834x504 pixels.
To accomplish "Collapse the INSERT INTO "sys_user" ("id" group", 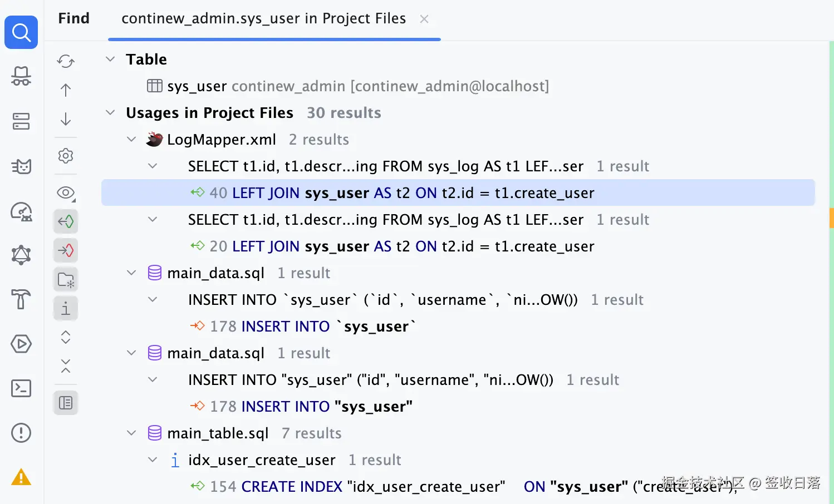I will (153, 379).
